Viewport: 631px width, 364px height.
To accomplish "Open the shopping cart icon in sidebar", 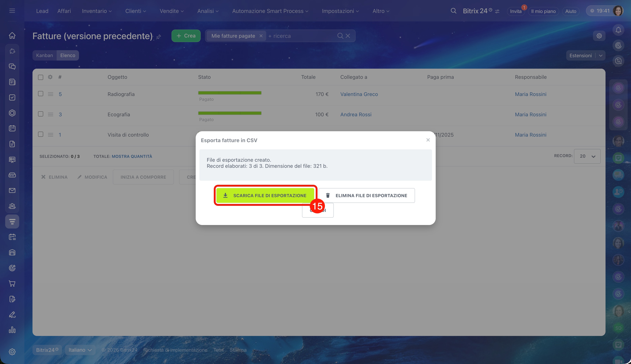I will click(12, 284).
